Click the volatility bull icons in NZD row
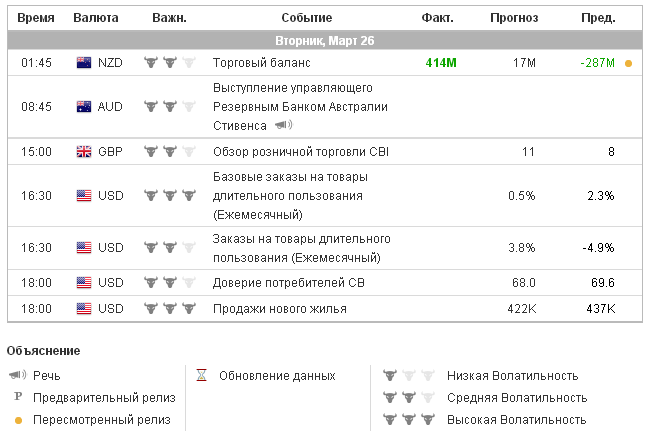This screenshot has height=437, width=648. pos(169,63)
